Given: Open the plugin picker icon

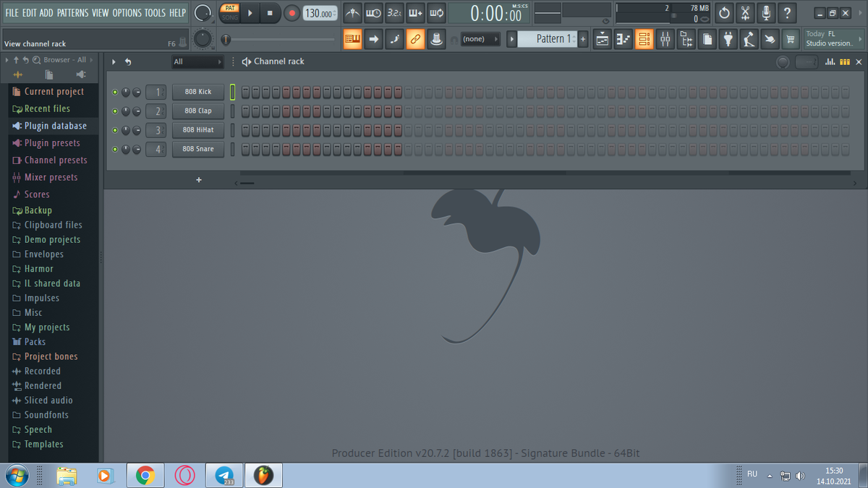Looking at the screenshot, I should click(x=728, y=39).
